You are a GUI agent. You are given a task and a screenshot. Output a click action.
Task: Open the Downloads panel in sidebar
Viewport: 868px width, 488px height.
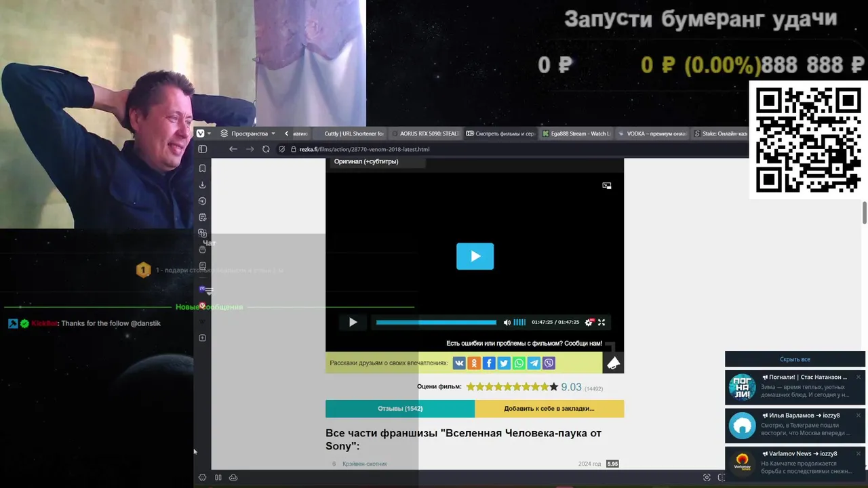click(202, 184)
